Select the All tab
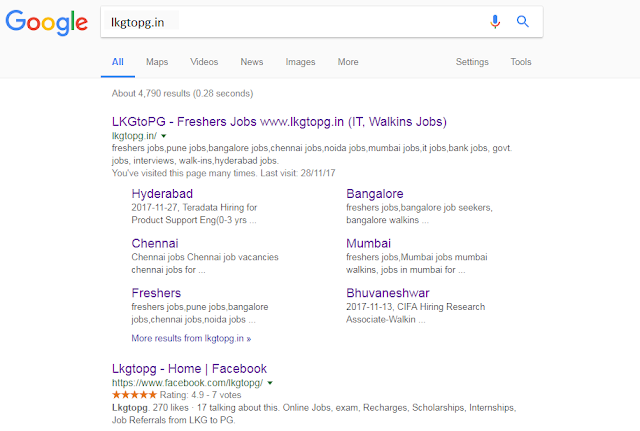 [118, 62]
